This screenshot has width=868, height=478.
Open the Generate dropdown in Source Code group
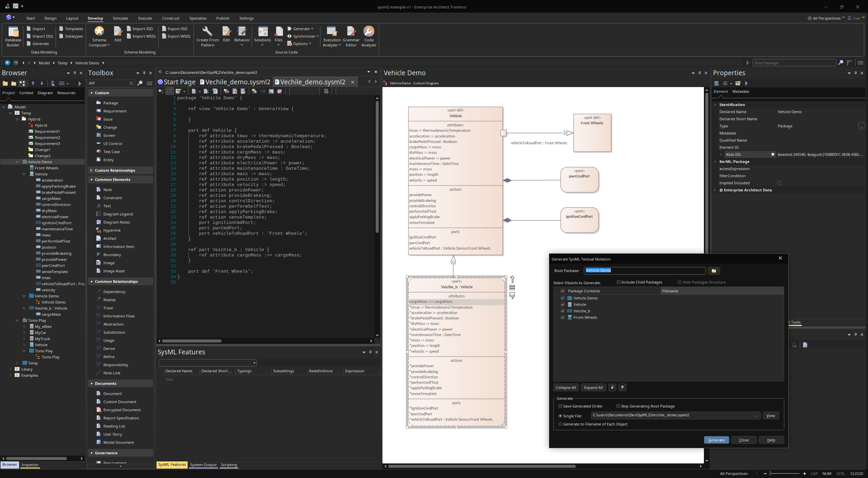click(301, 28)
